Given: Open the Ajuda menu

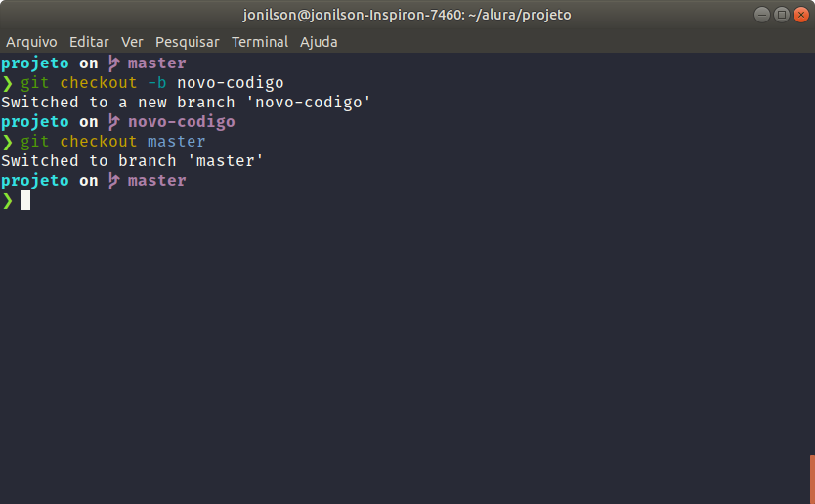Looking at the screenshot, I should (x=319, y=42).
